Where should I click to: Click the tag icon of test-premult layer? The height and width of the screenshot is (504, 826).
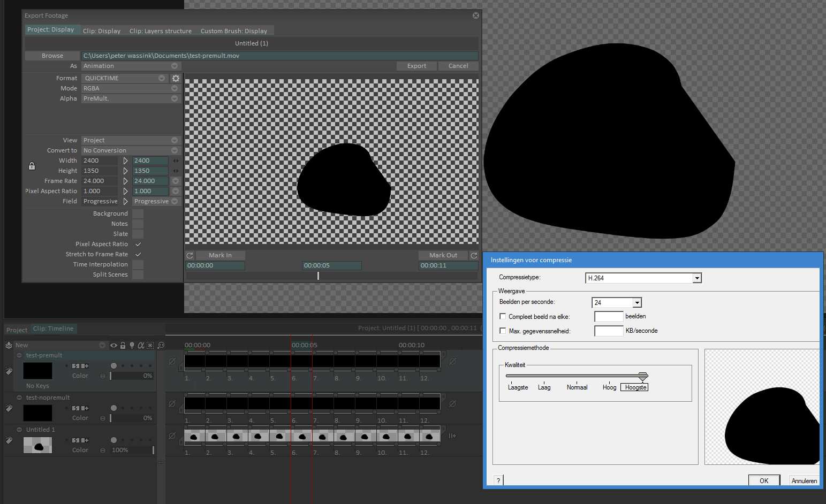coord(9,371)
